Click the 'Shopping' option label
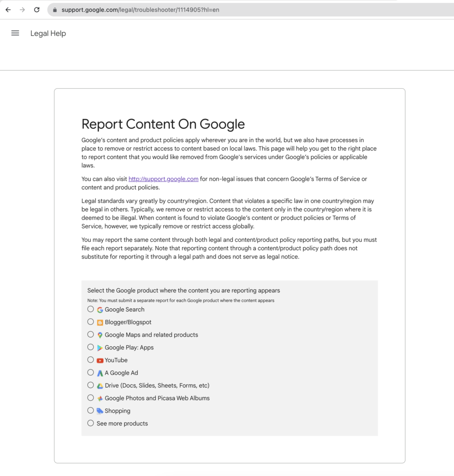Screen dimensions: 454x476 point(118,411)
